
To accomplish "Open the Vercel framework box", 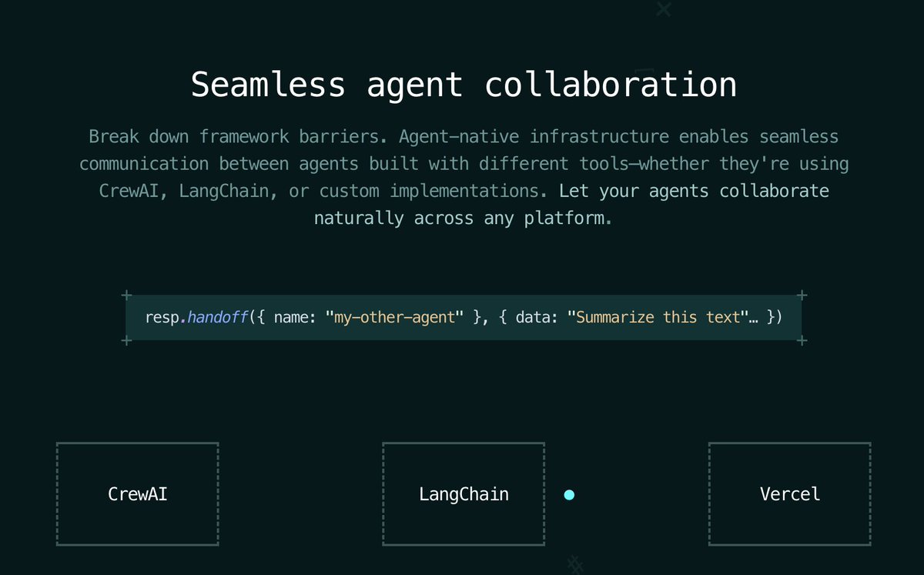I will [790, 494].
